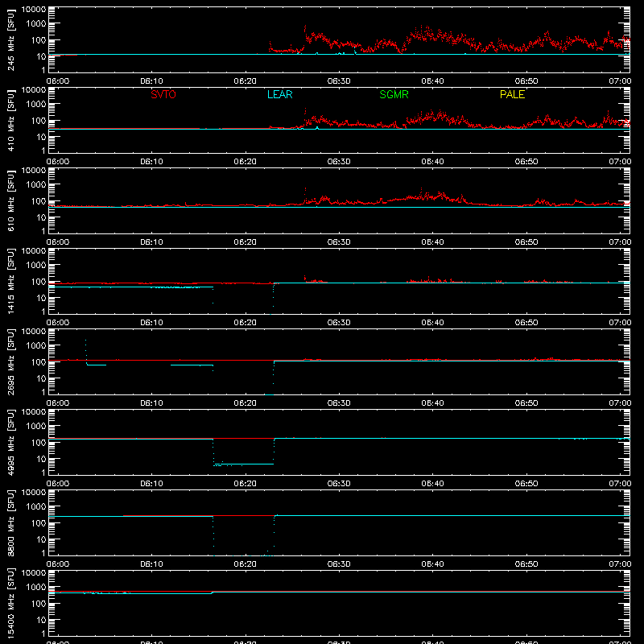This screenshot has height=644, width=644.
Task: Click the "1000" y-tick on 410 MHz panel
Action: tap(36, 105)
